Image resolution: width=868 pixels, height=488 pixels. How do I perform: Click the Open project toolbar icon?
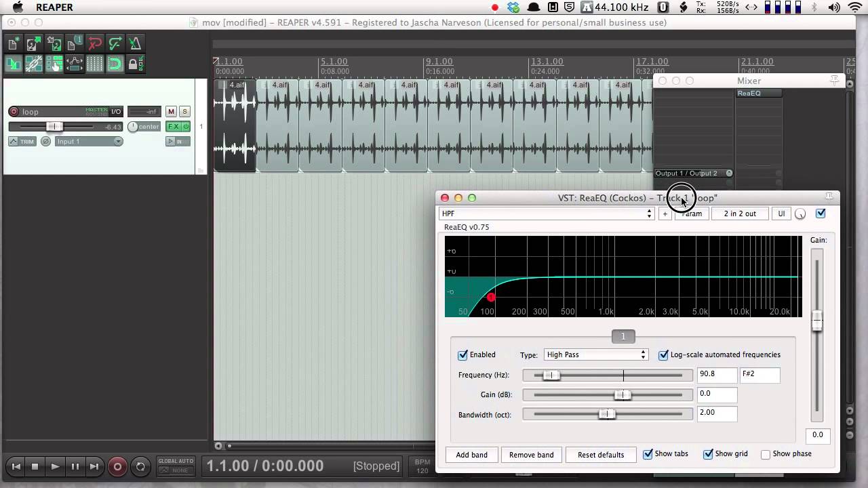coord(33,44)
